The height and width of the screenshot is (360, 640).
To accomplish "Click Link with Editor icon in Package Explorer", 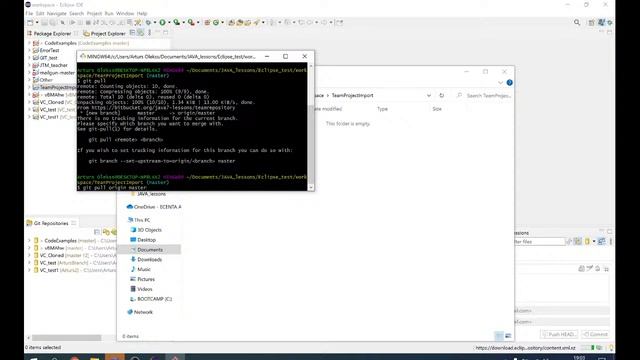I will (140, 33).
